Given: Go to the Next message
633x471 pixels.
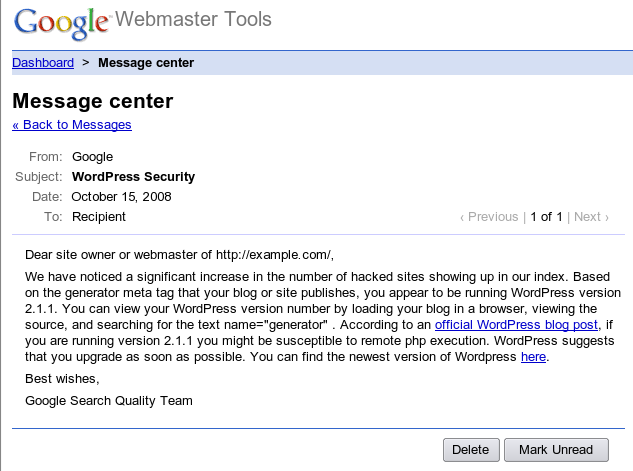Looking at the screenshot, I should pos(589,216).
